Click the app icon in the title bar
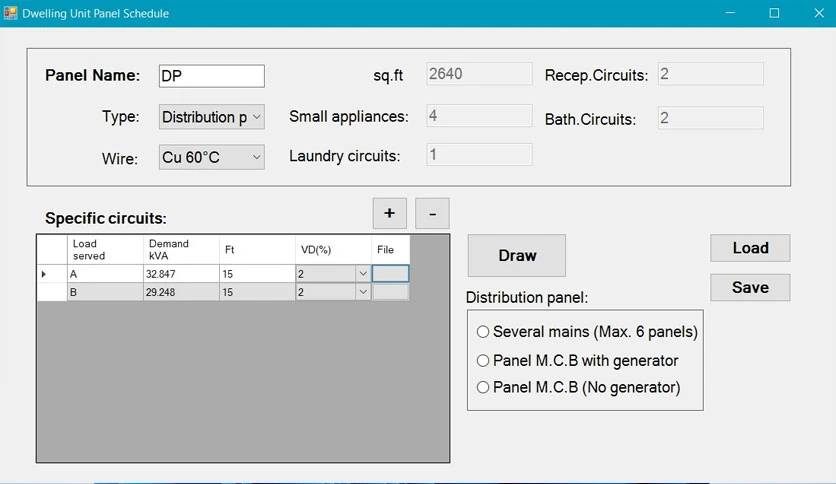836x484 pixels. click(x=10, y=13)
